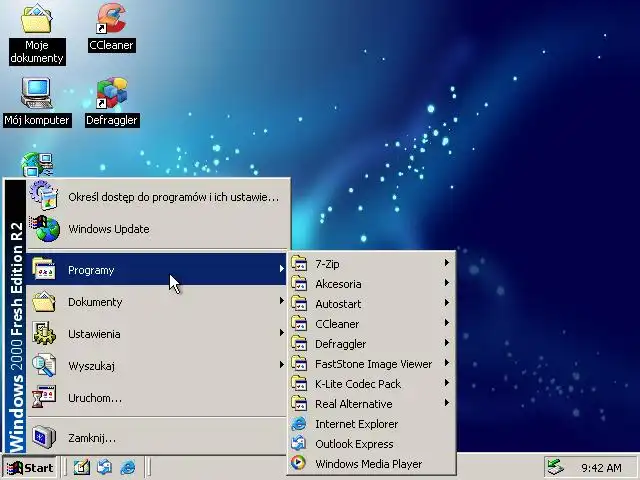
Task: Select Autostart in the Programy submenu
Action: click(x=371, y=304)
